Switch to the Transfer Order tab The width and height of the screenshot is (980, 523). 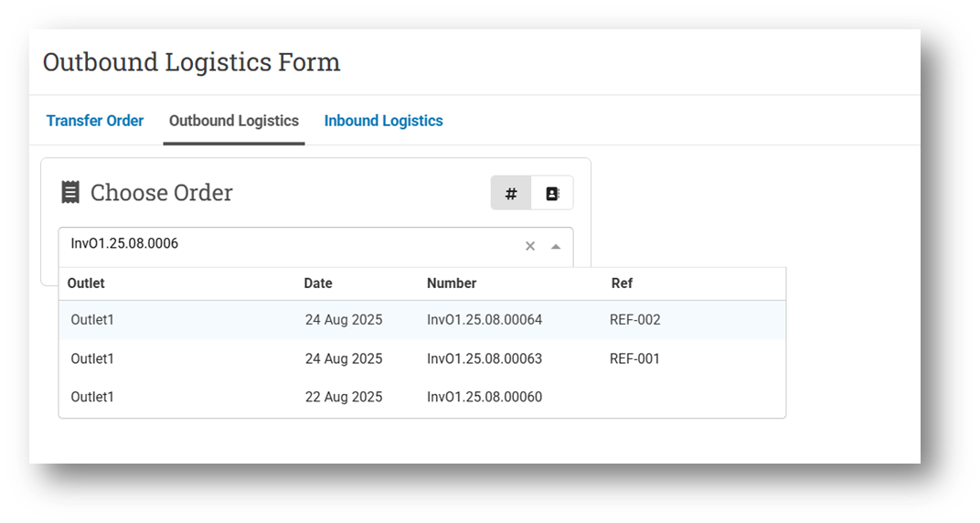pos(95,121)
